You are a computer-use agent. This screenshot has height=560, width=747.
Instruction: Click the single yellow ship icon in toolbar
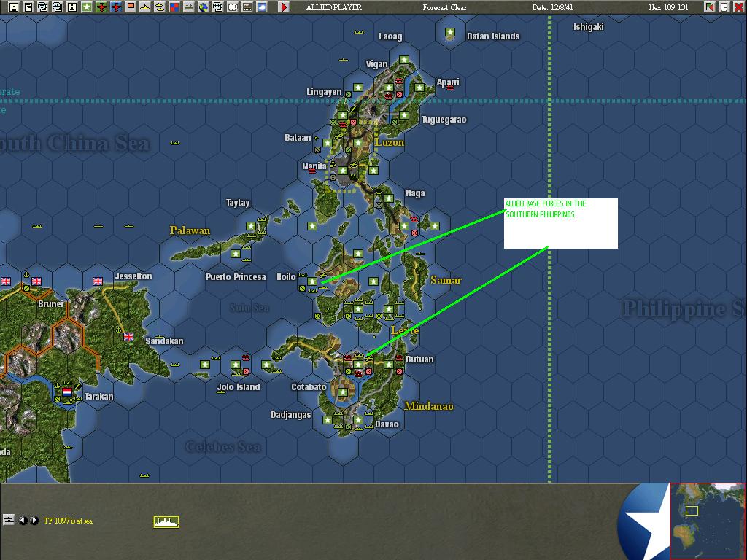pyautogui.click(x=145, y=7)
